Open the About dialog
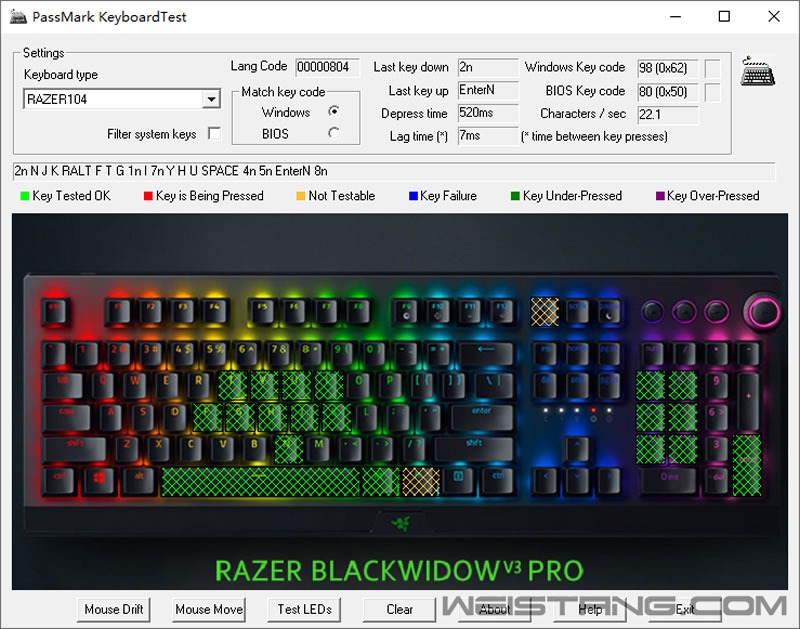This screenshot has height=629, width=800. [494, 610]
